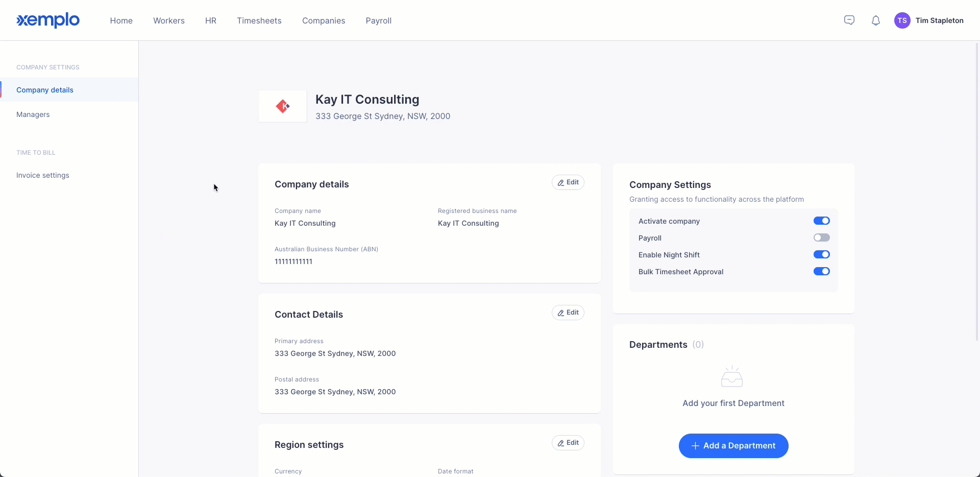This screenshot has width=980, height=477.
Task: Click the Company Settings heading
Action: (x=670, y=185)
